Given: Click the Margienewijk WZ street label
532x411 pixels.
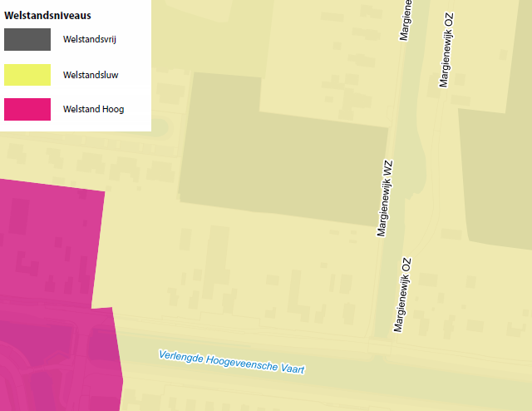Looking at the screenshot, I should pyautogui.click(x=385, y=198).
